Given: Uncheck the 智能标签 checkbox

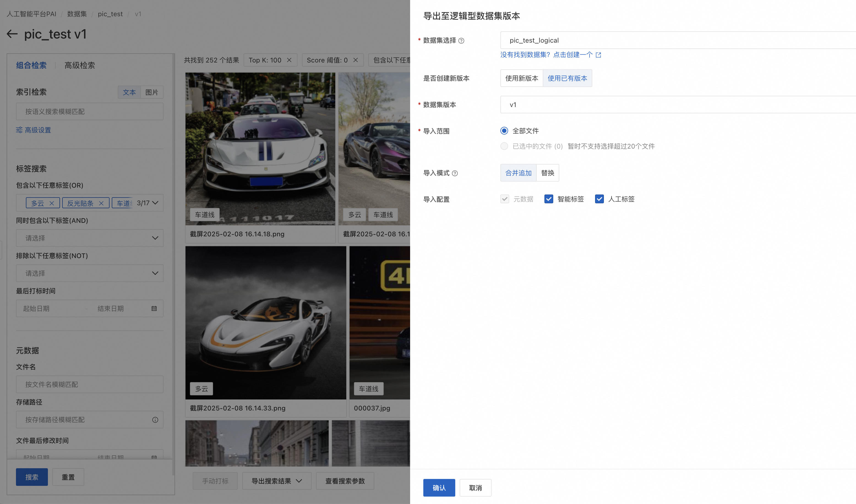Looking at the screenshot, I should [x=549, y=199].
